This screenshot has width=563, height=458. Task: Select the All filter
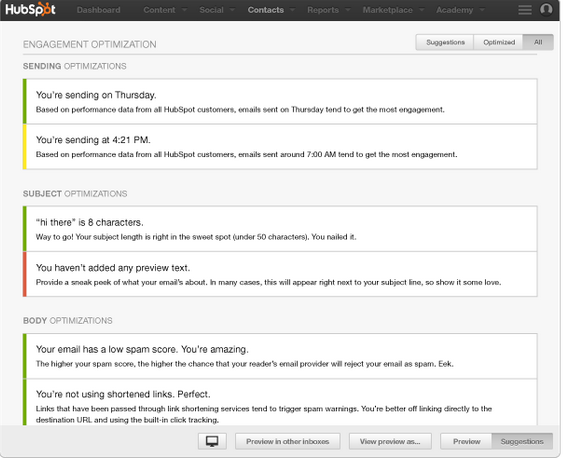[x=538, y=42]
